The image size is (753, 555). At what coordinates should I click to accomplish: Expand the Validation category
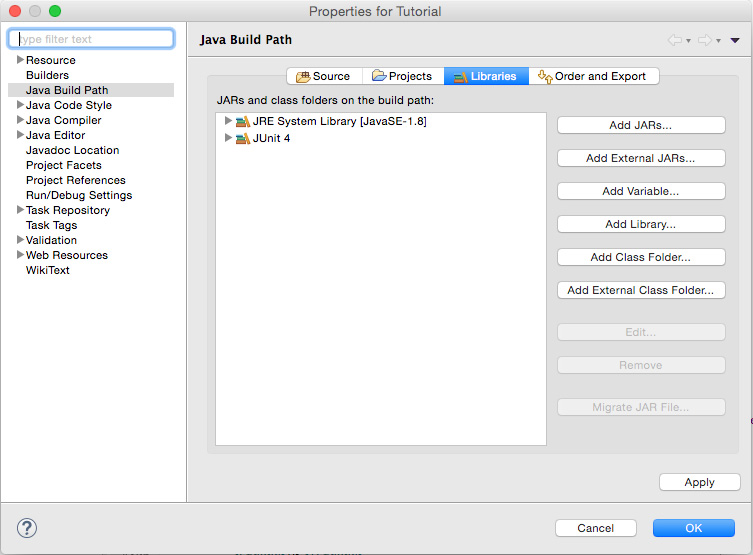coord(20,240)
